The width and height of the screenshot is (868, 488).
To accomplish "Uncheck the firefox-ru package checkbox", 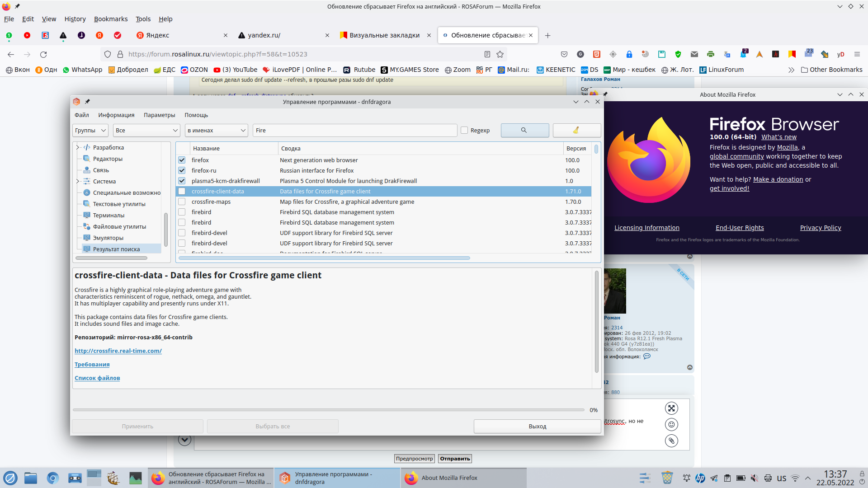I will (182, 170).
